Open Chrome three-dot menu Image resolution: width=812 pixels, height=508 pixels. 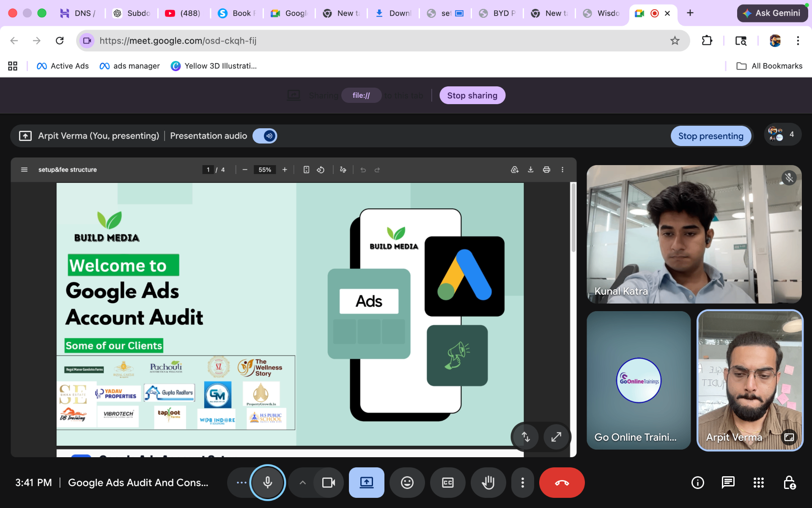pos(798,41)
